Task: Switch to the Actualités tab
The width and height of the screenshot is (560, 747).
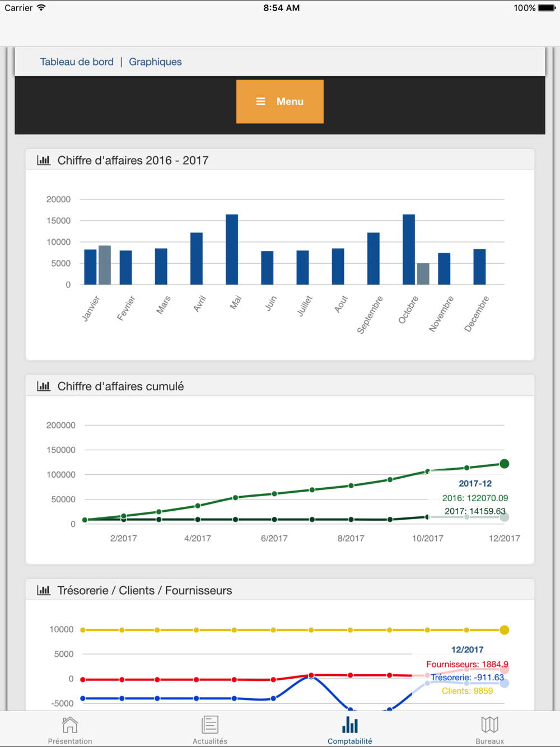Action: pyautogui.click(x=210, y=730)
